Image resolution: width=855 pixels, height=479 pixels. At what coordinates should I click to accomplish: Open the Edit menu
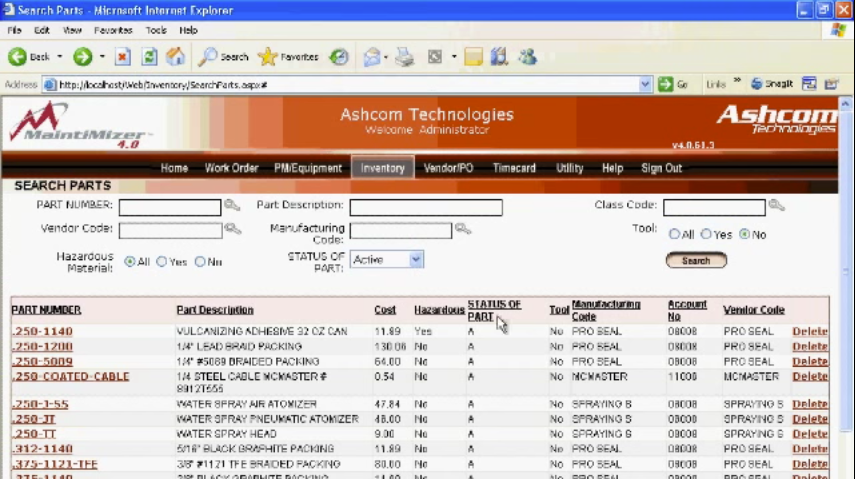41,30
